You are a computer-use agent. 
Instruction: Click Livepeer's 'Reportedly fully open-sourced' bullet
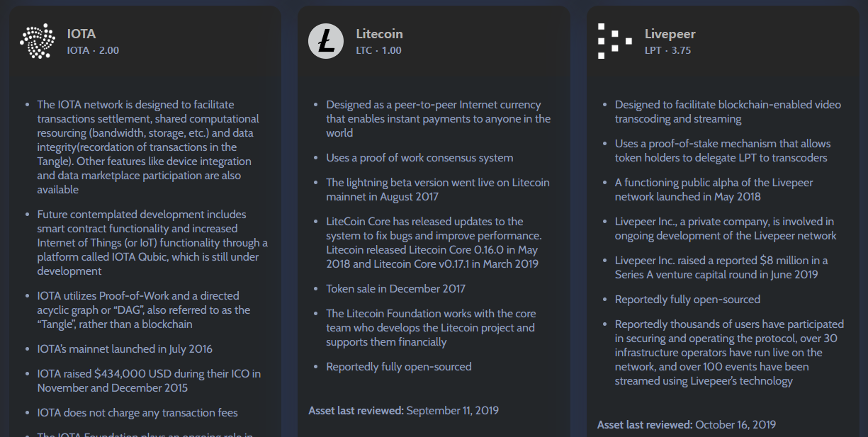click(687, 300)
